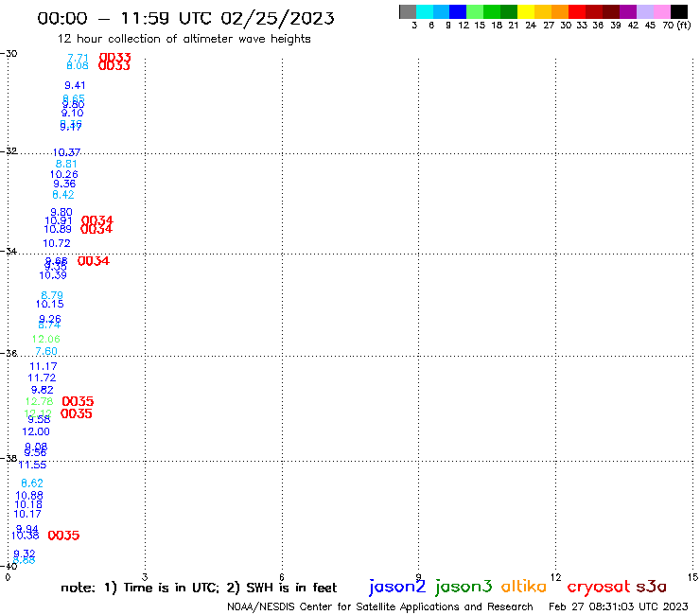This screenshot has width=700, height=615.
Task: Click the altika satellite legend label
Action: coord(523,587)
